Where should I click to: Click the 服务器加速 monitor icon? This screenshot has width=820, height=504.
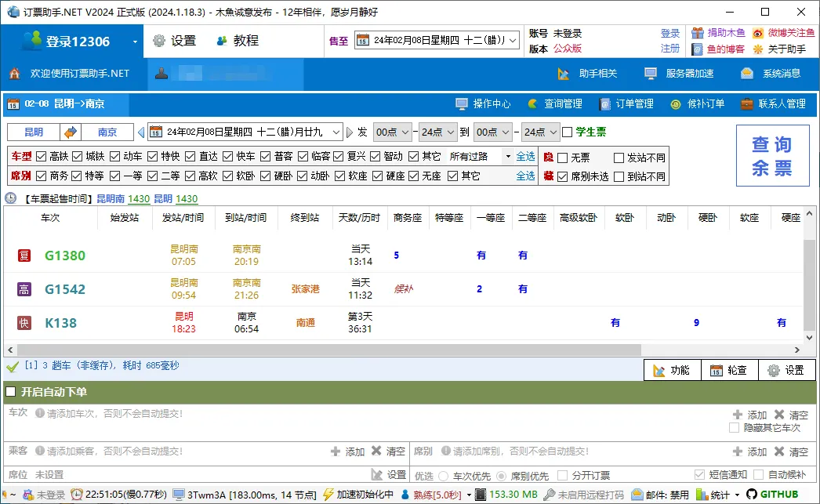(651, 74)
